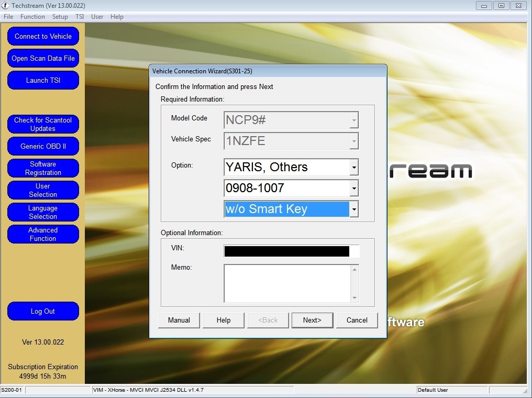Click Memo scrollbar down arrow
532x398 pixels.
click(x=354, y=298)
